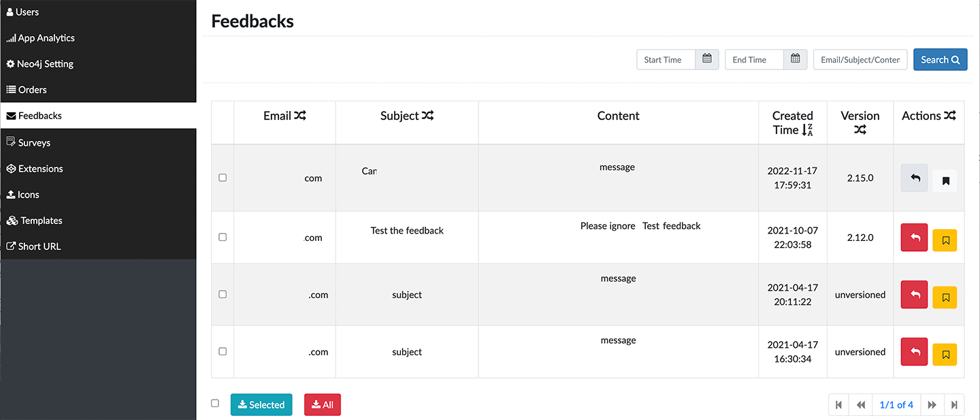
Task: Reply to the Test the feedback entry
Action: 913,237
